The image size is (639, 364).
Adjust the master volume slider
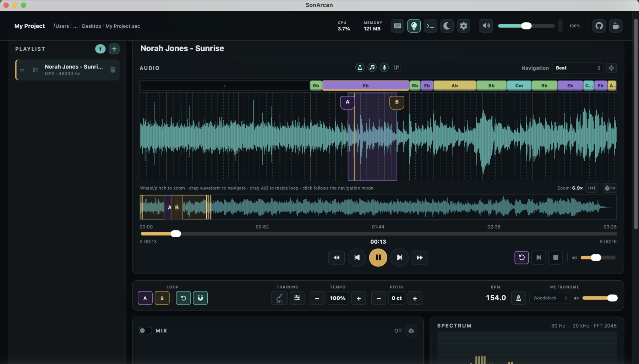(x=526, y=26)
